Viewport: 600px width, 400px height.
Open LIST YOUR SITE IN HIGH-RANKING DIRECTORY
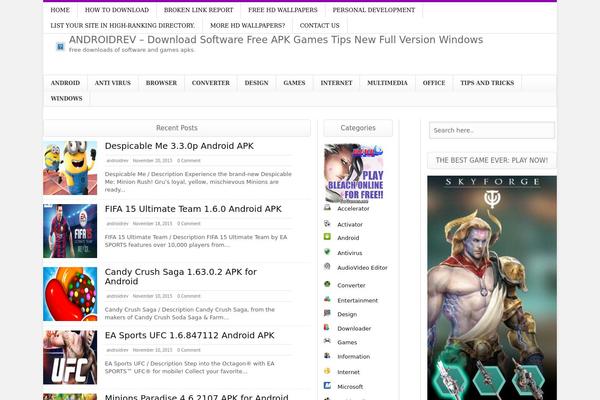point(123,26)
